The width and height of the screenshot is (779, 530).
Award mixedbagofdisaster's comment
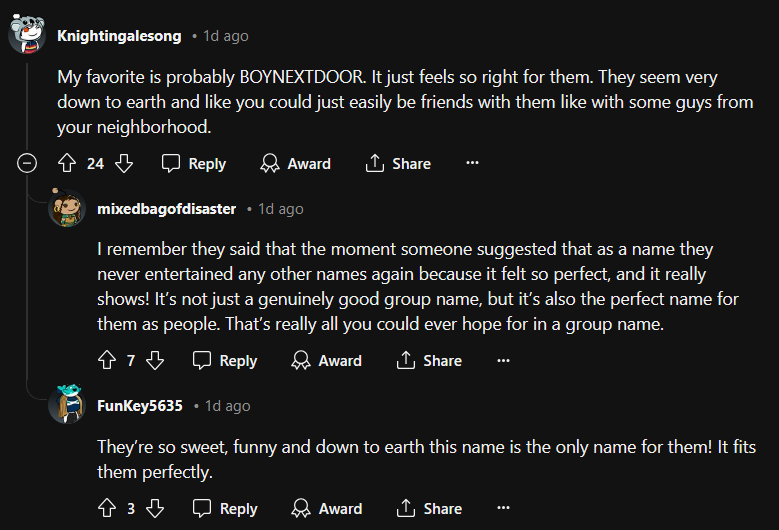326,360
